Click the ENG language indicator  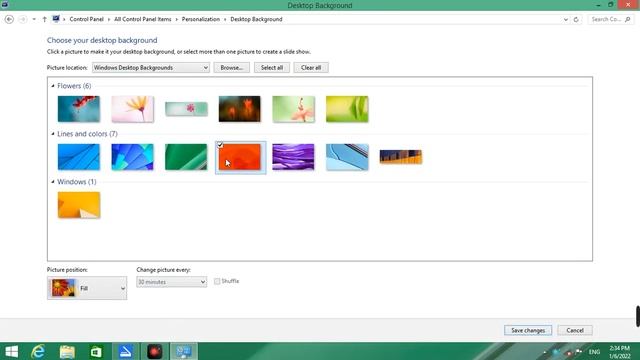click(x=594, y=352)
